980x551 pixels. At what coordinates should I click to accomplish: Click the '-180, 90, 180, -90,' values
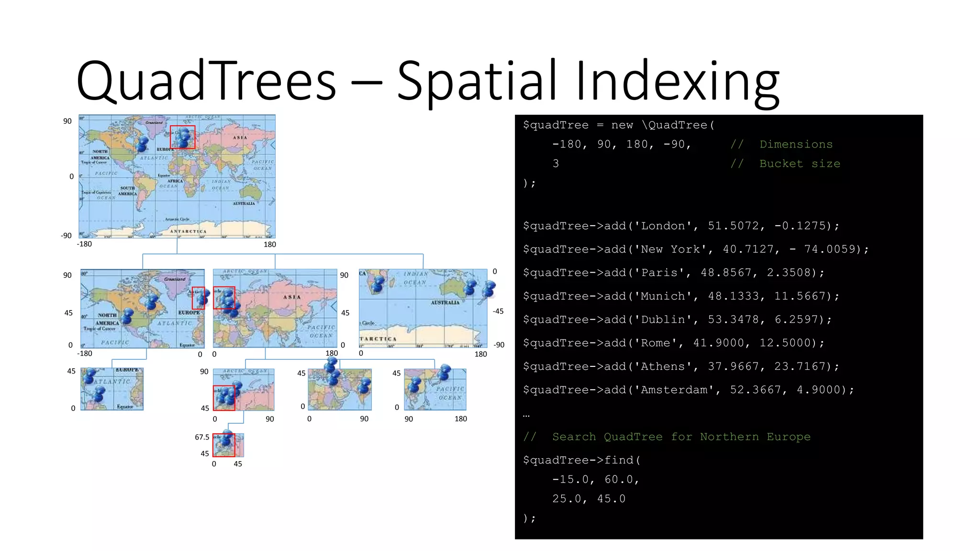pyautogui.click(x=622, y=144)
